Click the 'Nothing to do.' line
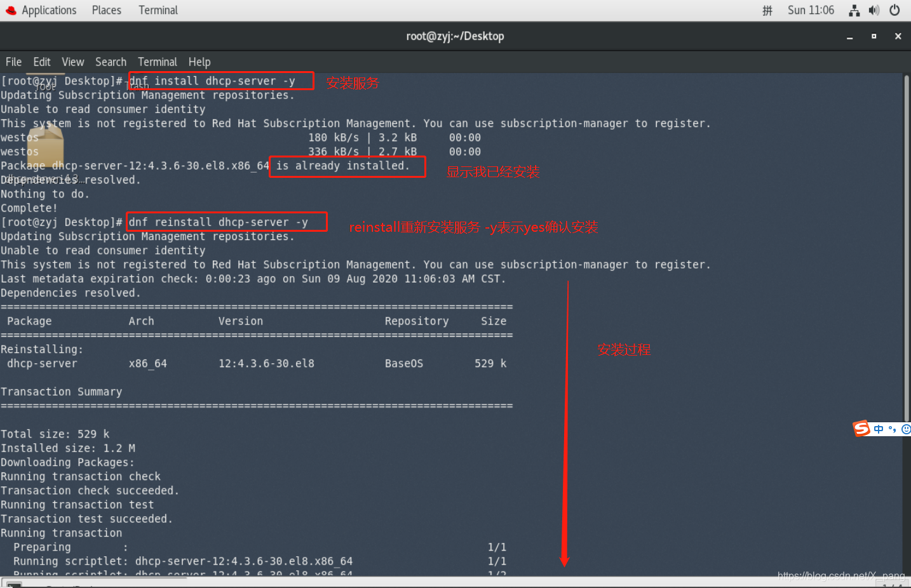 (x=45, y=194)
